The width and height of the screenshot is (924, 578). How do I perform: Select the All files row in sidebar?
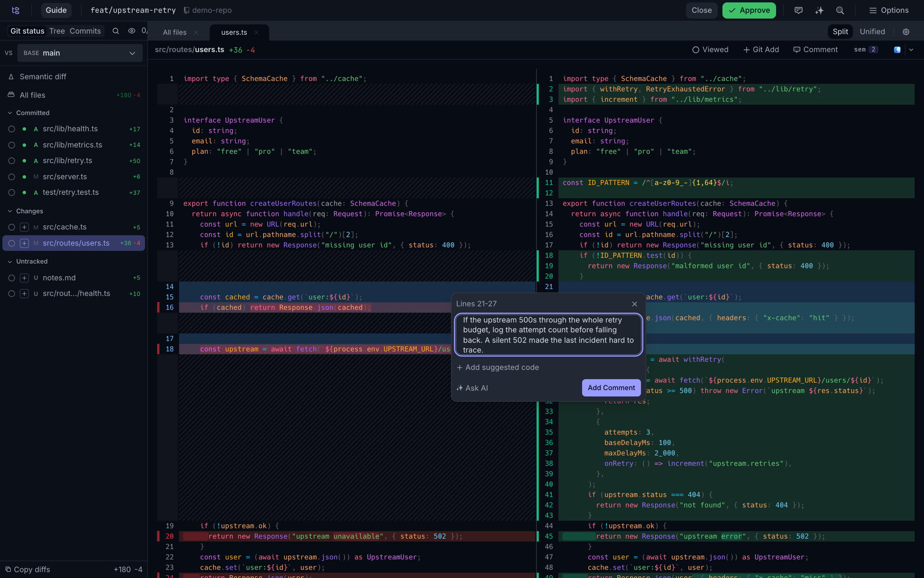(74, 95)
